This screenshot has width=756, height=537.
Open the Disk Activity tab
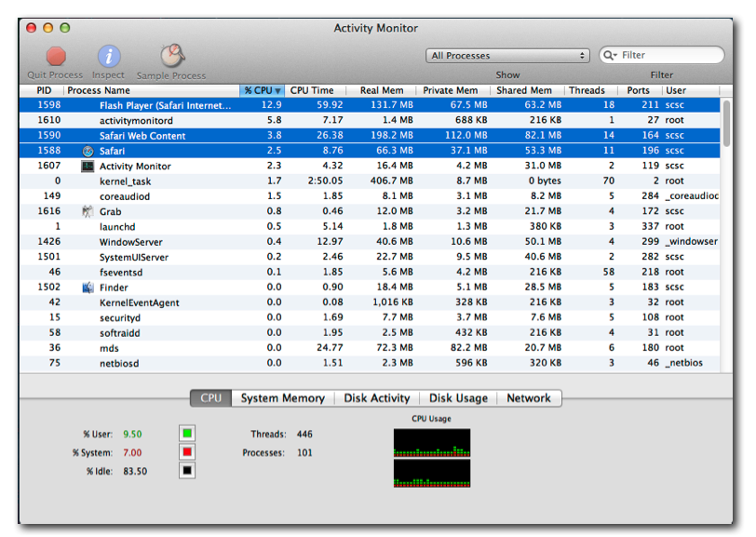point(377,397)
